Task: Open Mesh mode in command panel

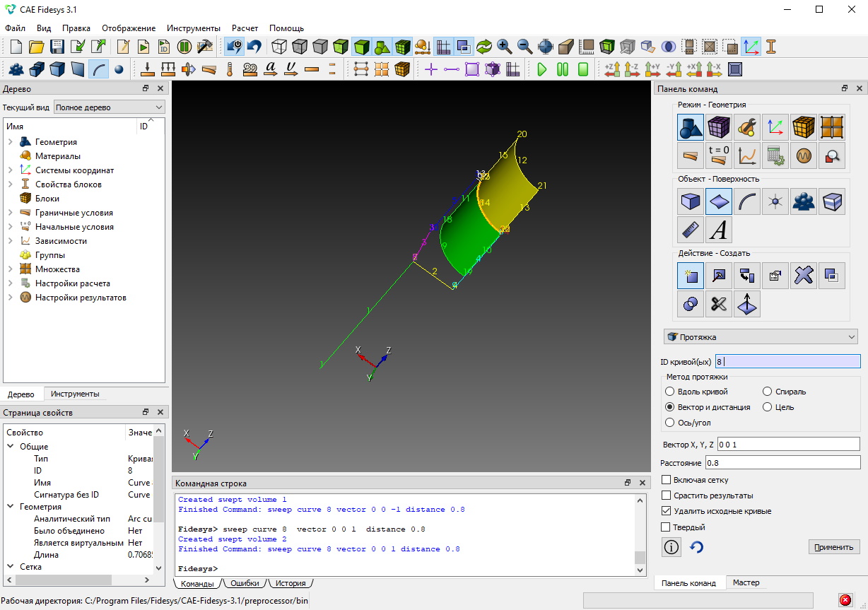Action: point(719,128)
